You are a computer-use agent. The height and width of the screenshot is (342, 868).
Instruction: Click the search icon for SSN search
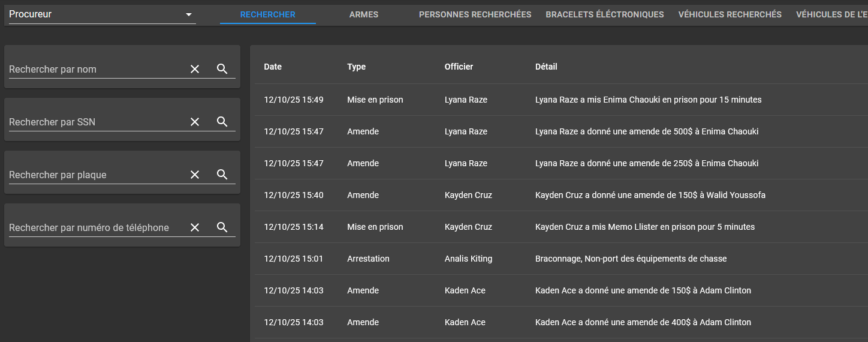pos(222,122)
